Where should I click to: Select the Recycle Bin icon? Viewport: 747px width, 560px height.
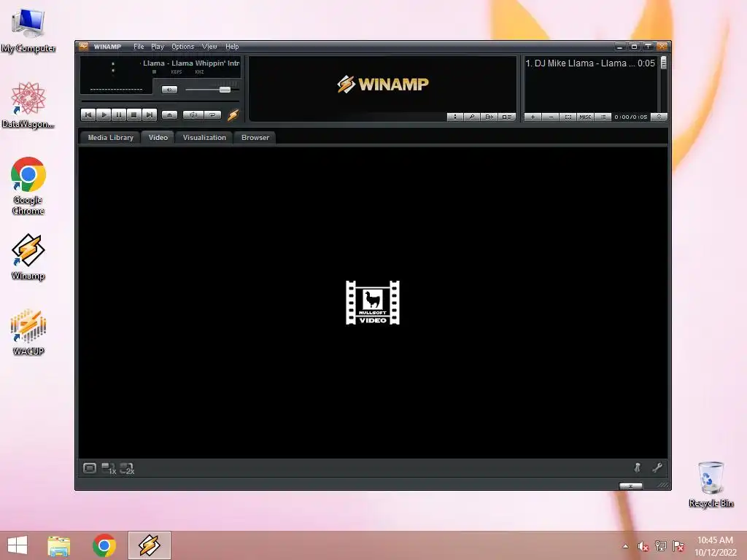[x=711, y=484]
